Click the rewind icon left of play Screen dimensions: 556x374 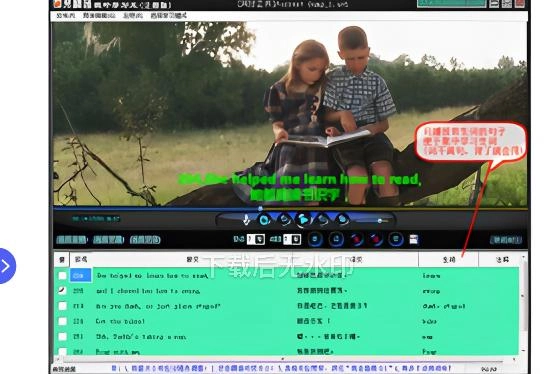coord(285,220)
